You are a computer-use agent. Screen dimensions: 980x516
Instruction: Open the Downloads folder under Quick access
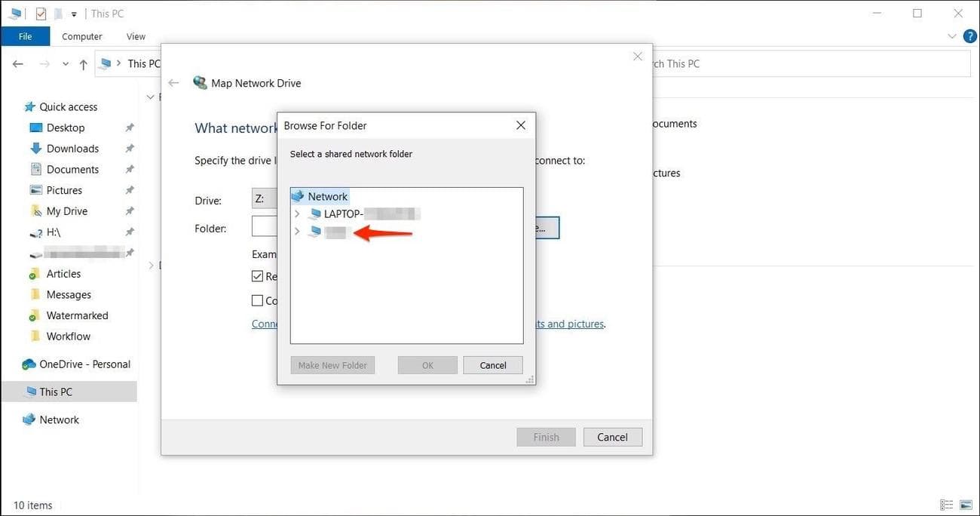(71, 148)
